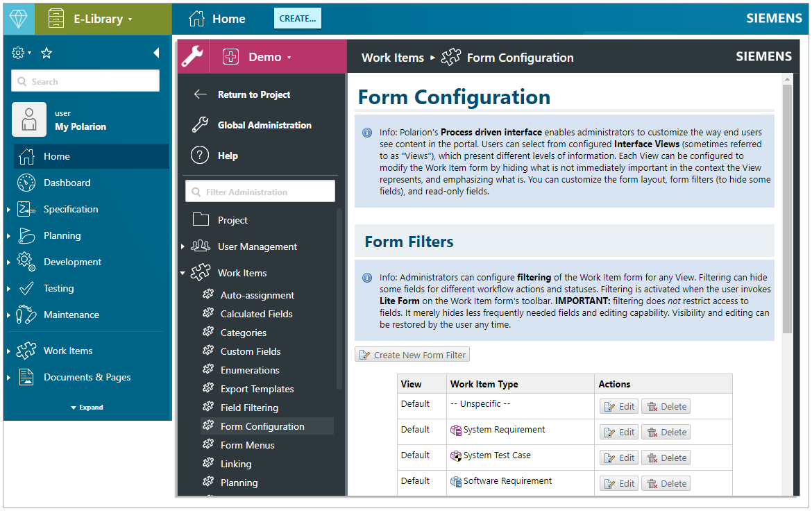Click the Create New Form Filter button
812x511 pixels.
[412, 354]
